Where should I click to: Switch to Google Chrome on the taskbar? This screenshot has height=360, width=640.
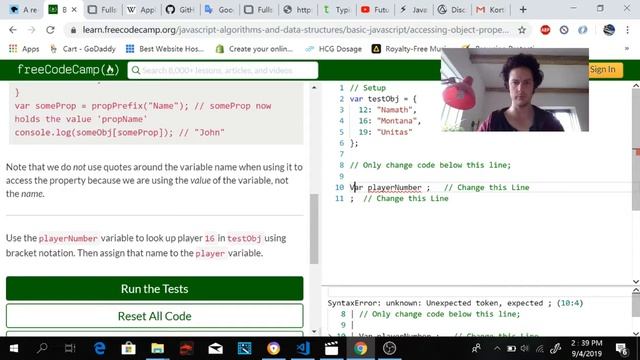click(360, 348)
